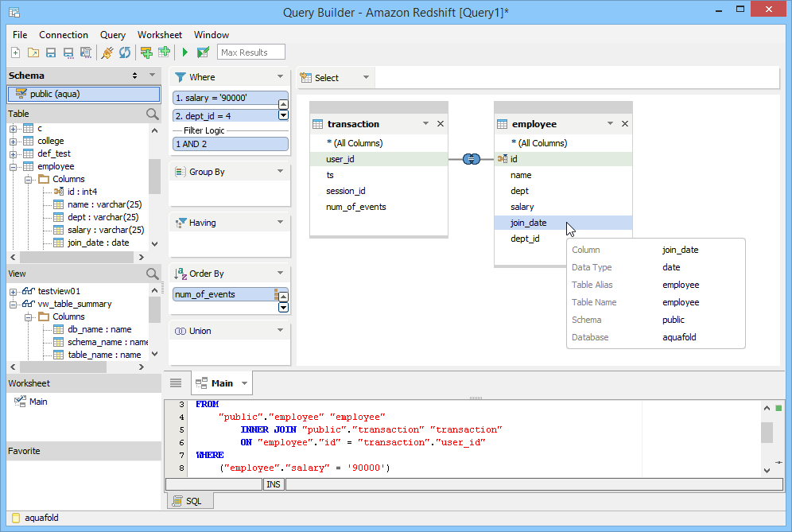792x532 pixels.
Task: Collapse the vw_table_summary view node
Action: tap(14, 304)
